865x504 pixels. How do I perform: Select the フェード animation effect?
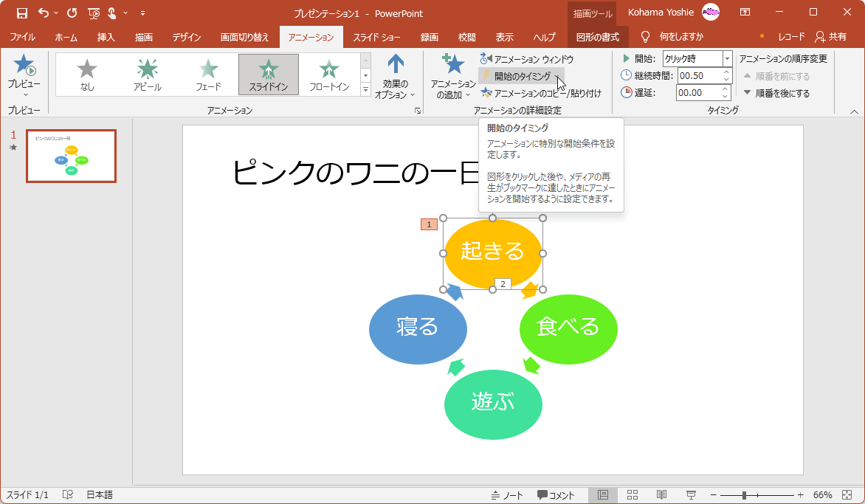coord(209,74)
